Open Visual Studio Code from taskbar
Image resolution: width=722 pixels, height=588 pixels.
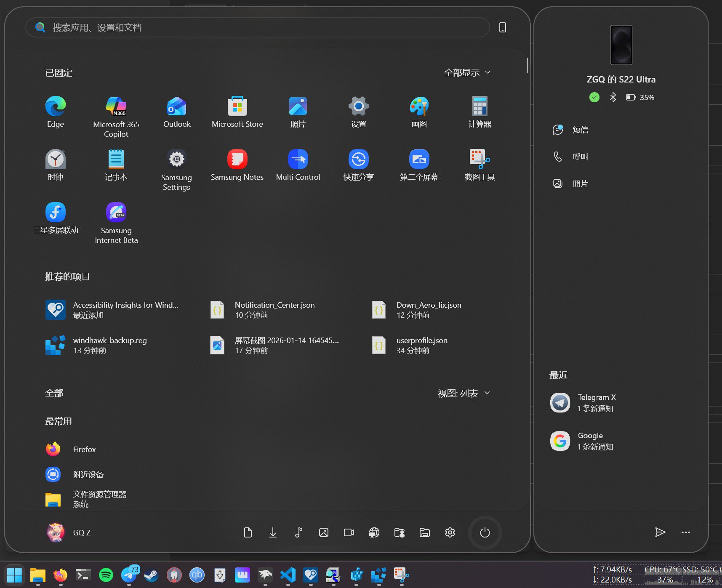click(x=288, y=575)
